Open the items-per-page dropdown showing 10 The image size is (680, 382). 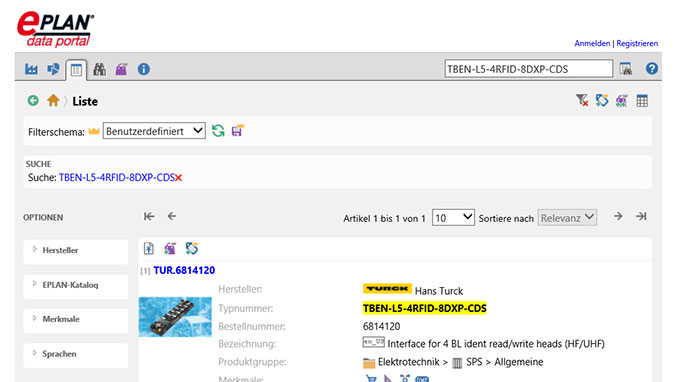point(453,218)
